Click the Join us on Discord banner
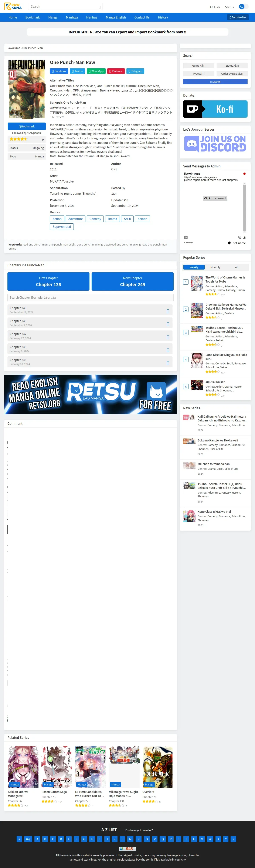The image size is (255, 868). tap(215, 144)
